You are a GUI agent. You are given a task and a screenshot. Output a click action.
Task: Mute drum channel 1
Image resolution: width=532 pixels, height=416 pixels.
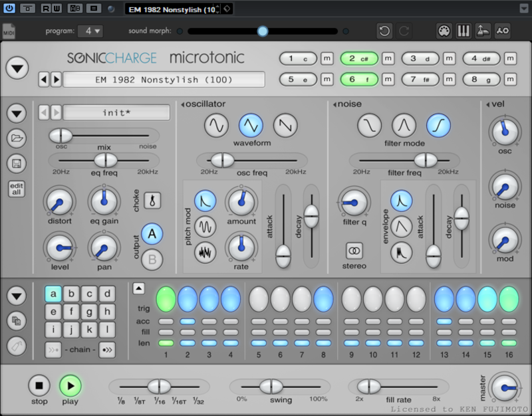pos(327,58)
